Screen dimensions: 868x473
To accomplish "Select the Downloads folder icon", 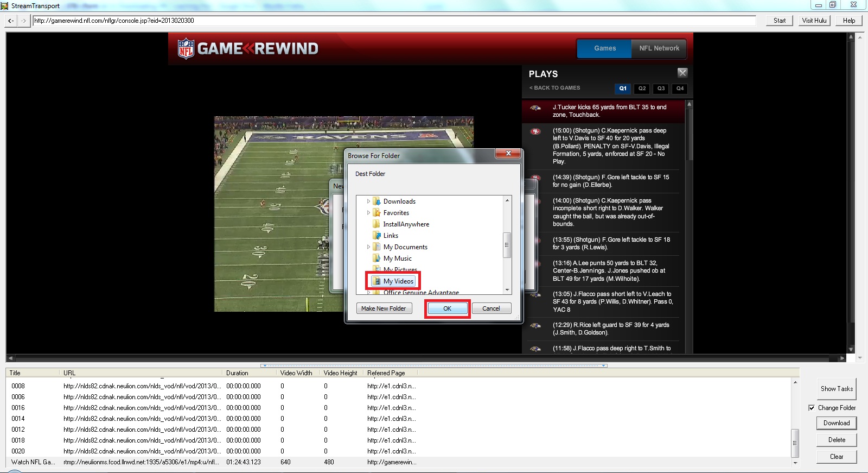I will click(x=376, y=201).
